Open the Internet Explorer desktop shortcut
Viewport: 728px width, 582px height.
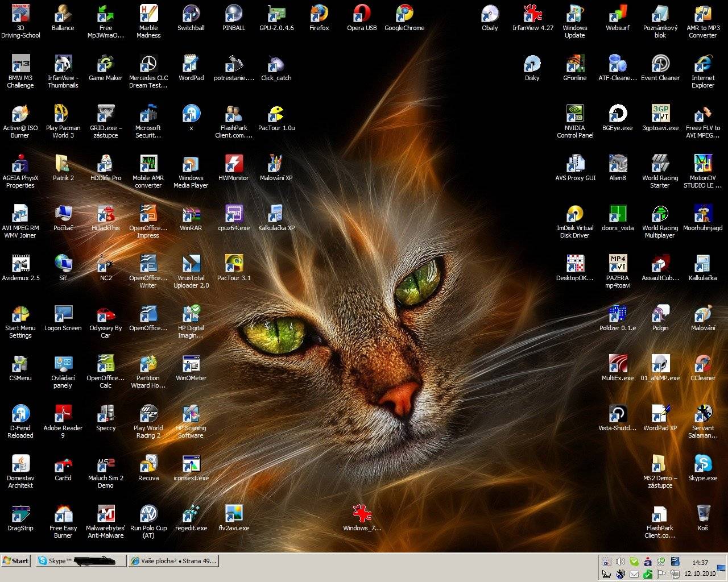coord(703,64)
